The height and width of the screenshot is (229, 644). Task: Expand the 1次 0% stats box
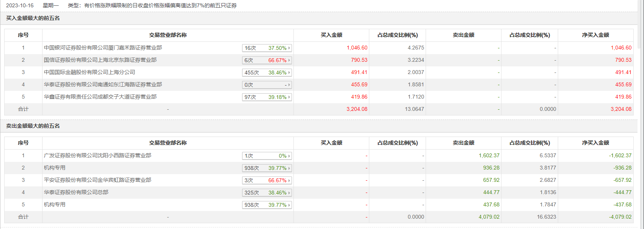(267, 156)
